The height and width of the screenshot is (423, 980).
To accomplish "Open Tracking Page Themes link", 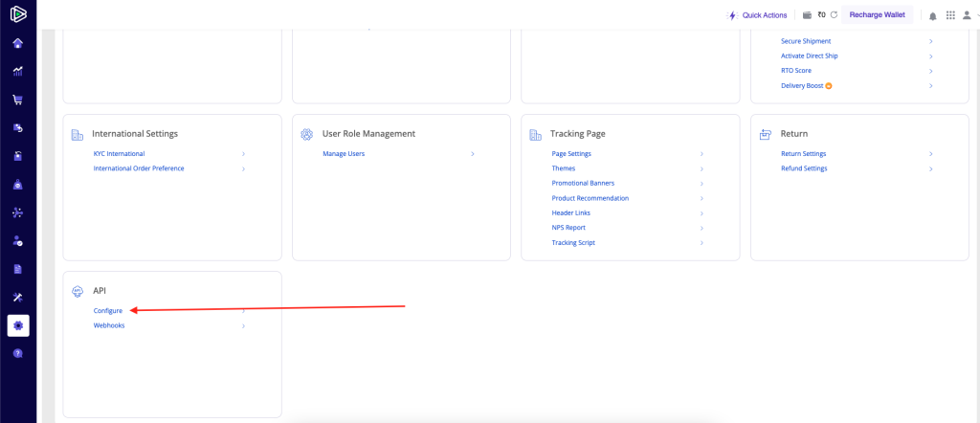I will tap(563, 168).
